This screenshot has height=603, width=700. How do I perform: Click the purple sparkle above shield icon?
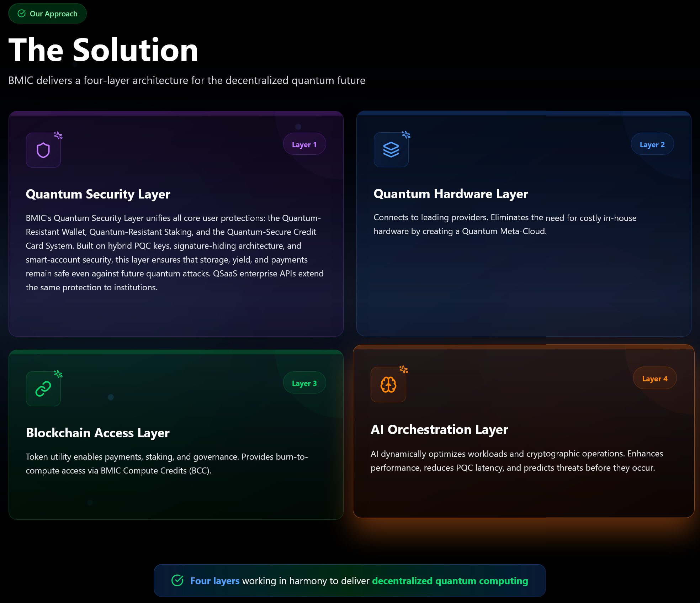click(x=58, y=135)
